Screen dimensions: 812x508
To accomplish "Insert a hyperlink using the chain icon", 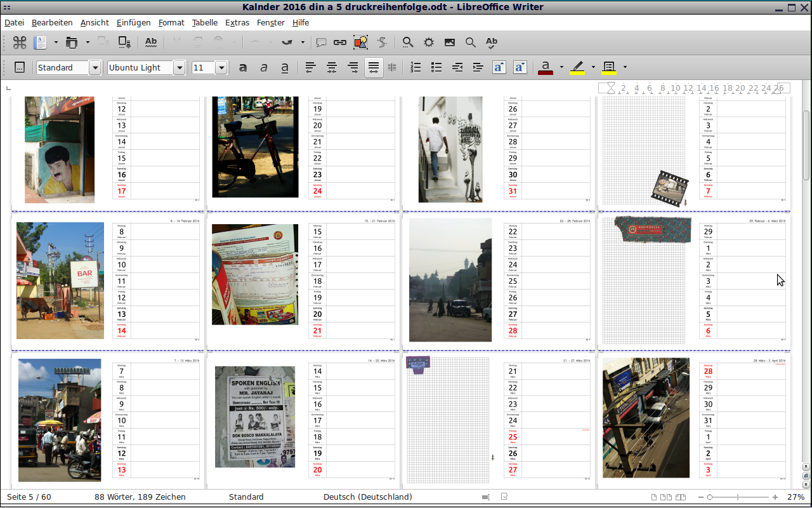I will tap(340, 43).
